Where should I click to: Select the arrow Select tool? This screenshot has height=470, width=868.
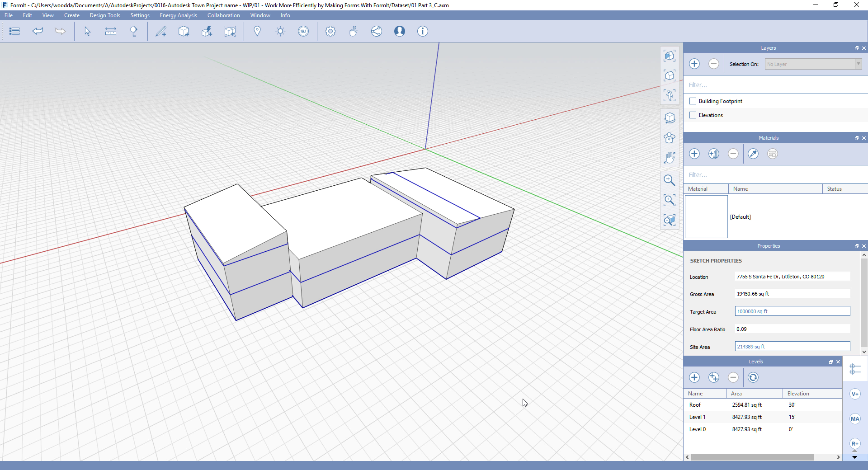[88, 31]
